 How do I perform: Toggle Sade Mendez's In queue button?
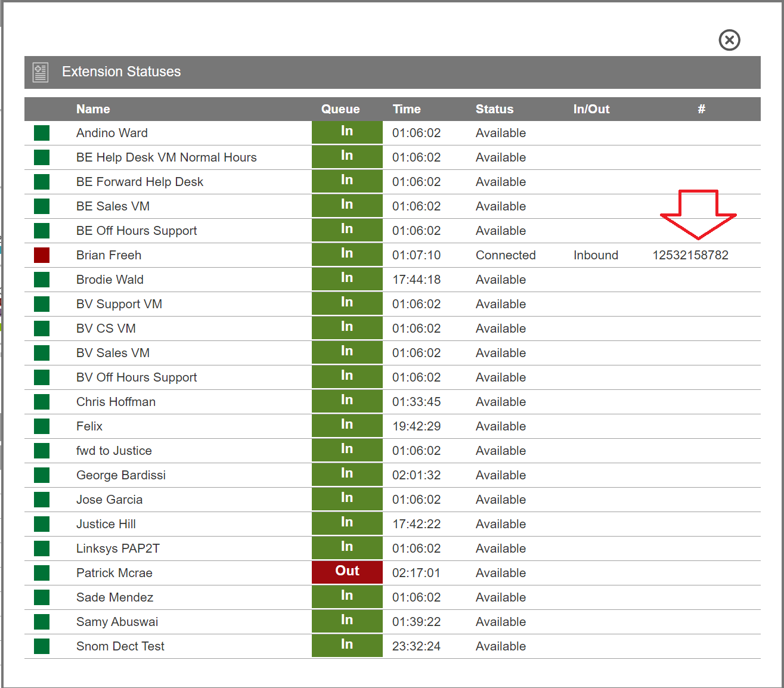coord(347,597)
